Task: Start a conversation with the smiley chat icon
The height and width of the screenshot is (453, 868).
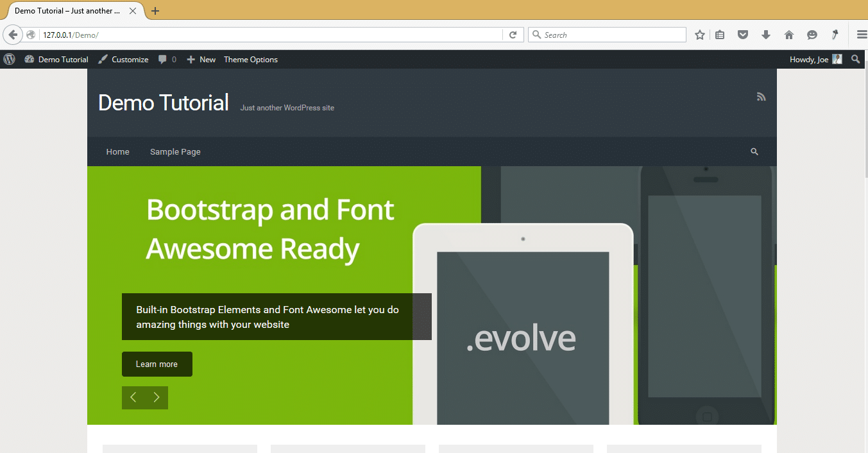Action: click(x=812, y=35)
